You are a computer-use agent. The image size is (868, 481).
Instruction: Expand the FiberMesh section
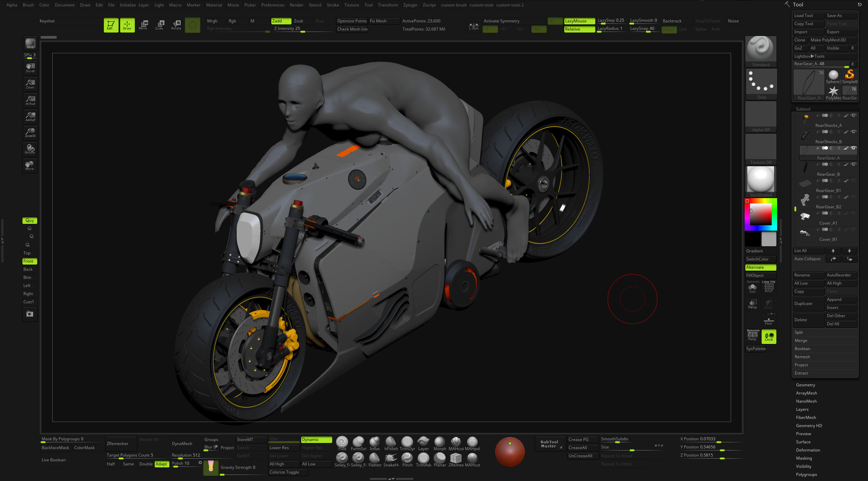point(806,418)
